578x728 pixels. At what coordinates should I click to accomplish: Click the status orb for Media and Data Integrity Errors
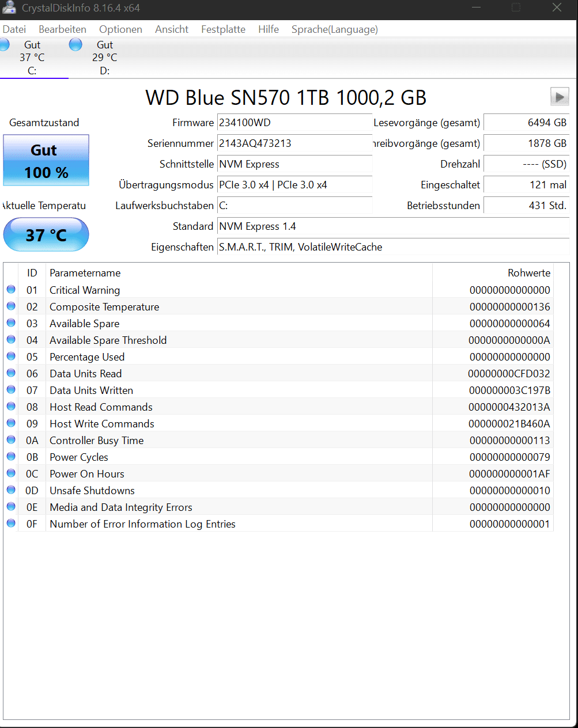point(11,506)
